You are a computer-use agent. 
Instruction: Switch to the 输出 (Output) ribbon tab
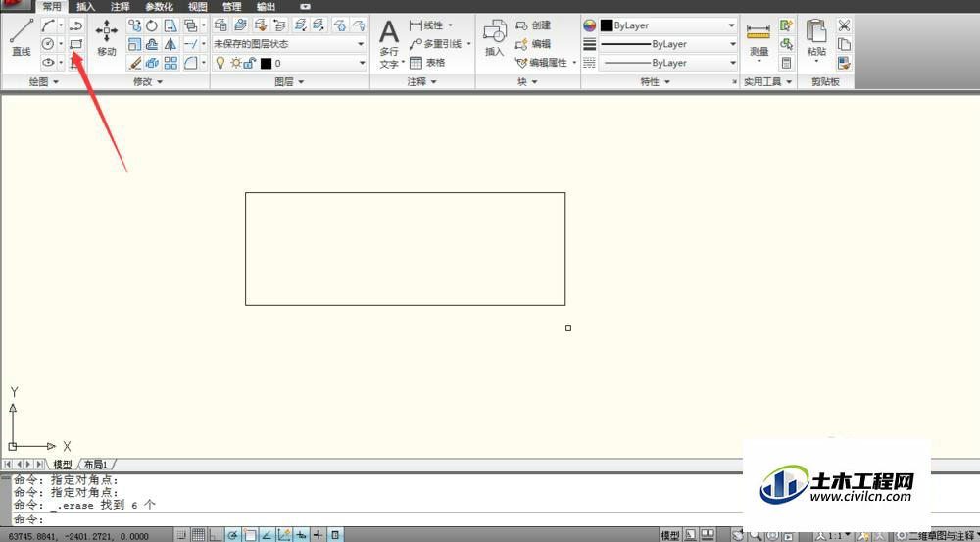[267, 7]
